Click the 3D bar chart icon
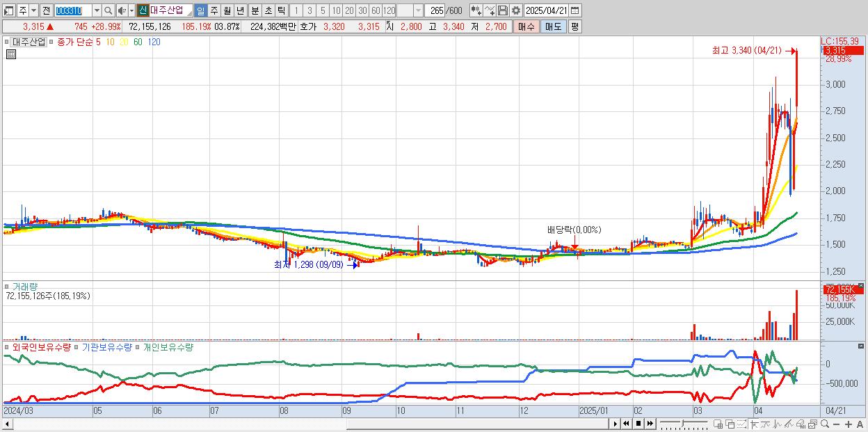This screenshot has height=432, width=868. pyautogui.click(x=801, y=424)
